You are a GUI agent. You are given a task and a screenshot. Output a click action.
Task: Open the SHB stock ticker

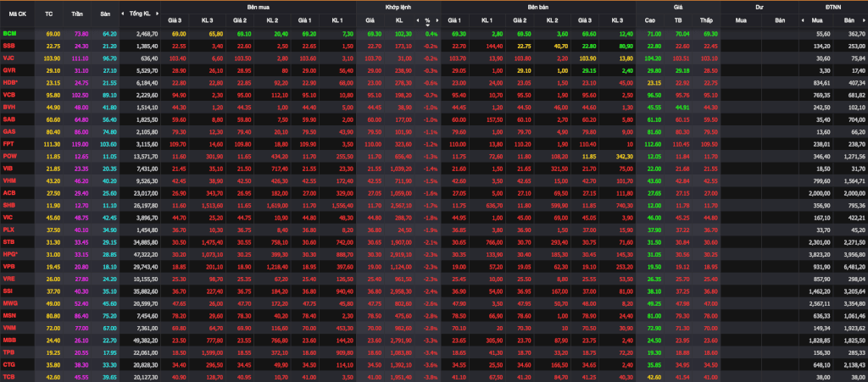9,204
